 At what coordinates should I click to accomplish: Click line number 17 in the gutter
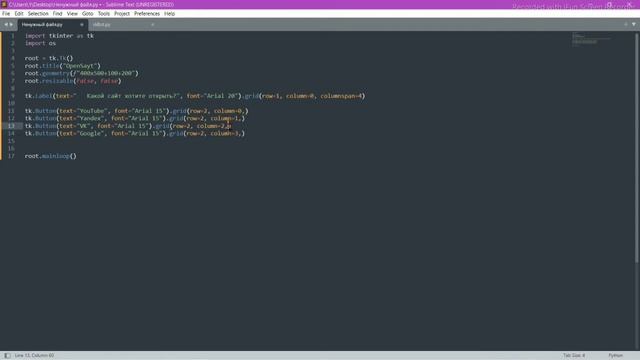(x=11, y=156)
